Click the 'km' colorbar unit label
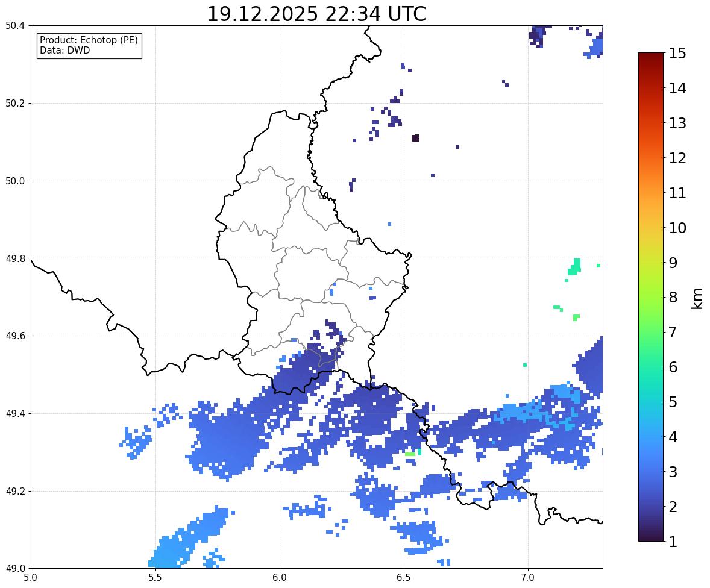The image size is (710, 588). click(x=697, y=298)
